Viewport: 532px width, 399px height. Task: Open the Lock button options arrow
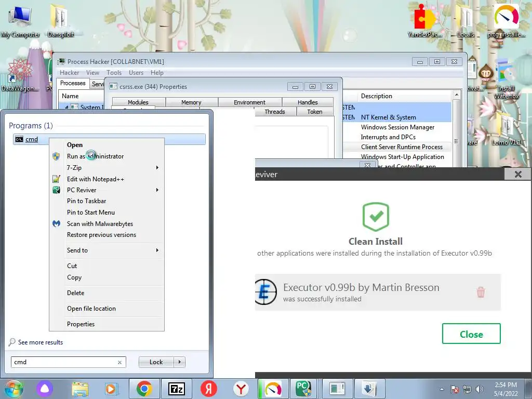(x=179, y=362)
